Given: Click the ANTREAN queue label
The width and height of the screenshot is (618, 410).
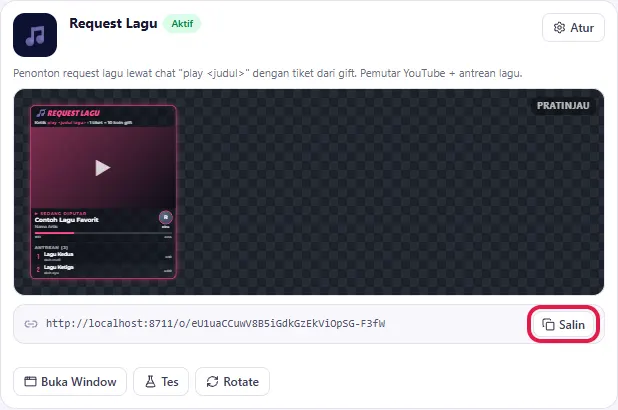Looking at the screenshot, I should point(51,247).
